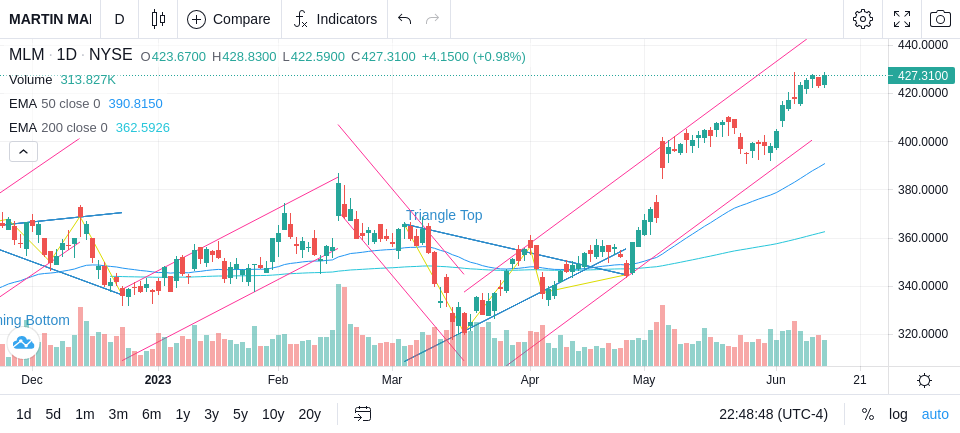
Task: Click the +4.1500 (+0.98%) change value
Action: pyautogui.click(x=473, y=57)
